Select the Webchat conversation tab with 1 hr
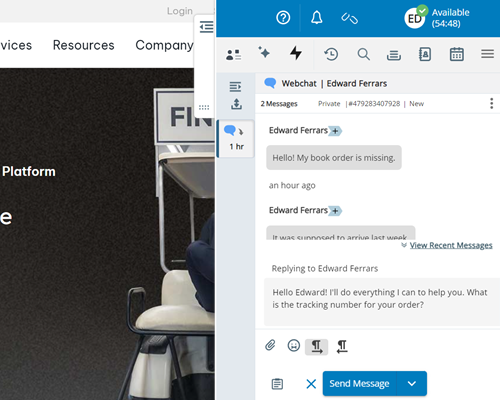Image resolution: width=500 pixels, height=400 pixels. pos(236,138)
